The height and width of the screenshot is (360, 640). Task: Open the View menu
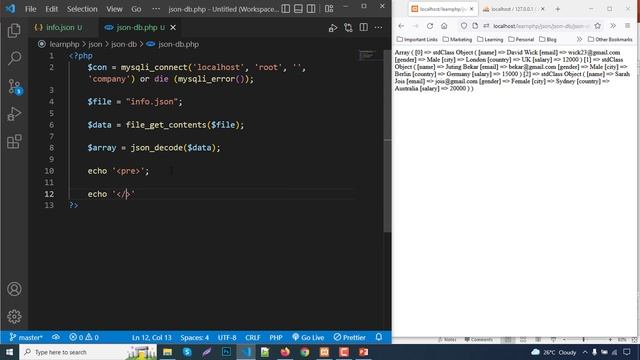pos(114,9)
